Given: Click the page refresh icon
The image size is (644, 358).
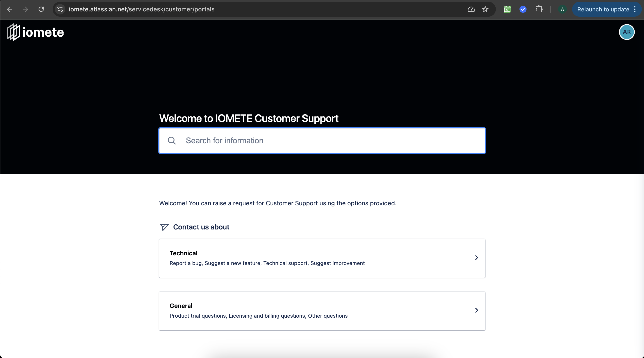Looking at the screenshot, I should (x=42, y=9).
